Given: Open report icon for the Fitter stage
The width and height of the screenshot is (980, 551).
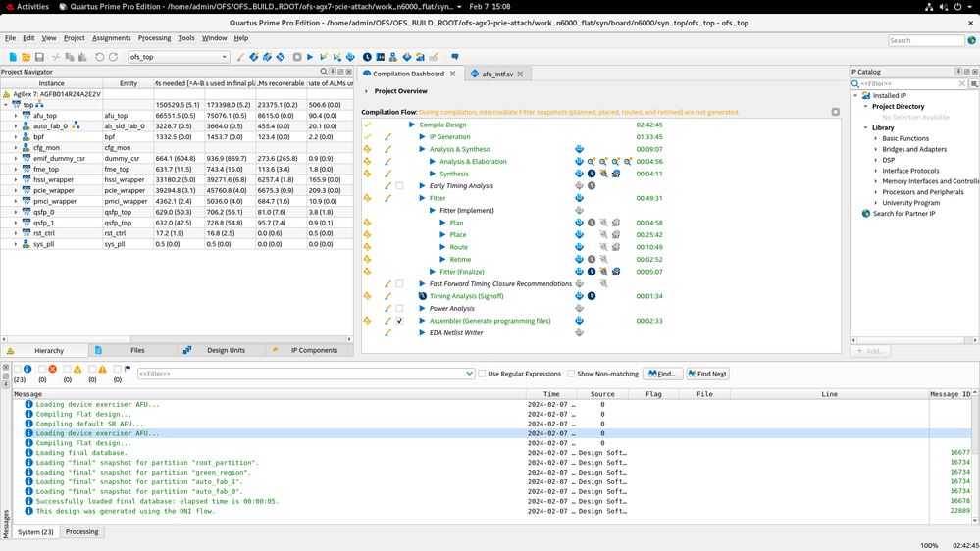Looking at the screenshot, I should coord(579,198).
